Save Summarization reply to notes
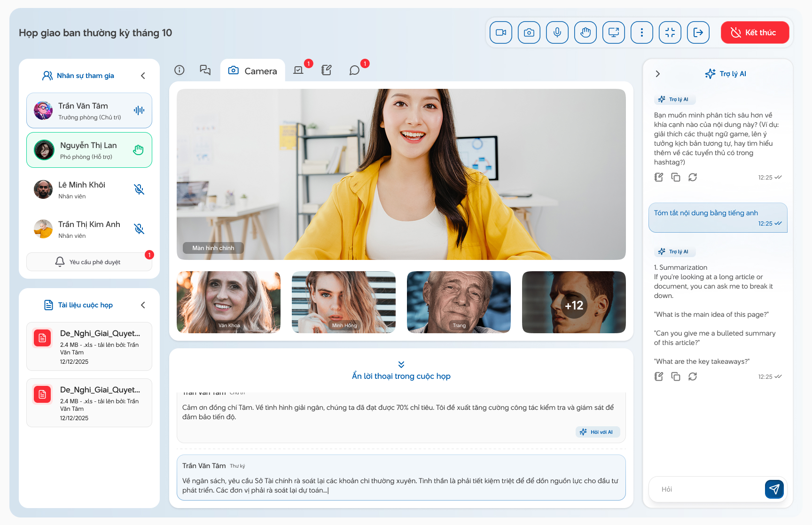Screen dimensions: 812x525 [x=659, y=376]
